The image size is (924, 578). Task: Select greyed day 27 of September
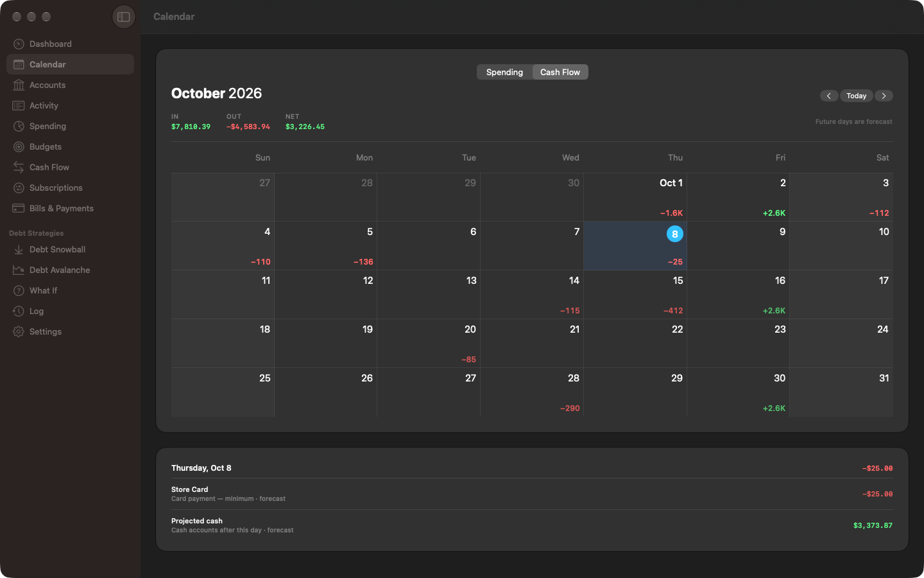click(223, 197)
